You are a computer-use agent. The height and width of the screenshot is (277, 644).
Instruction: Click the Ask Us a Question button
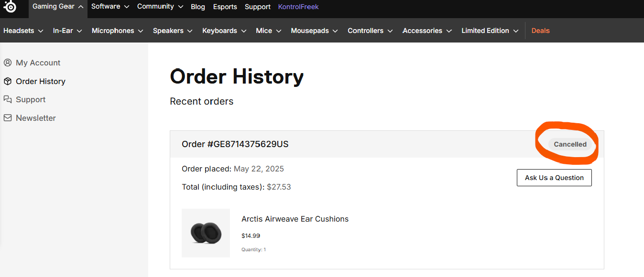tap(554, 177)
